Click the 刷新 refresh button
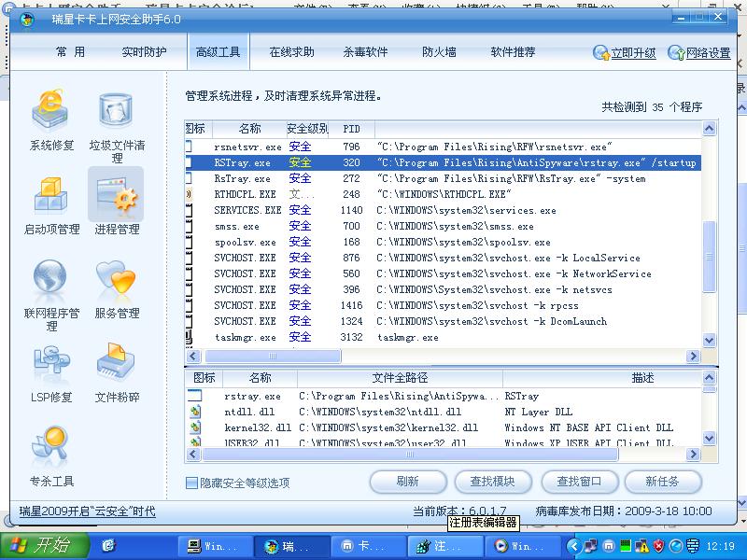 408,482
